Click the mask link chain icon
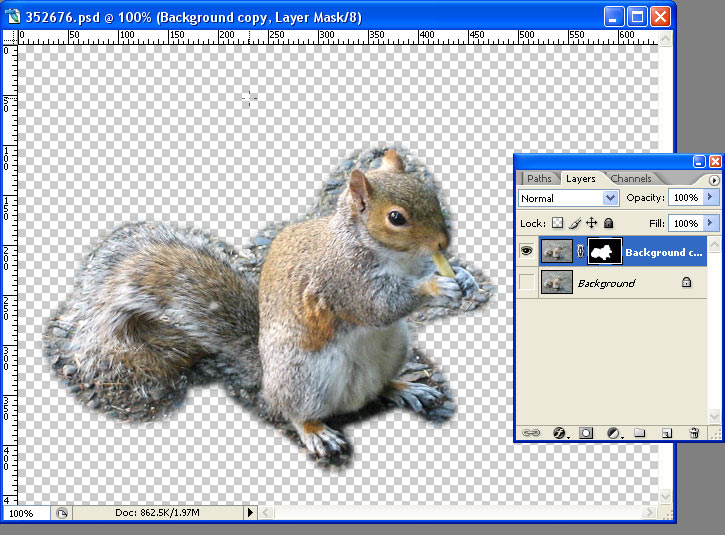Image resolution: width=725 pixels, height=535 pixels. point(581,253)
